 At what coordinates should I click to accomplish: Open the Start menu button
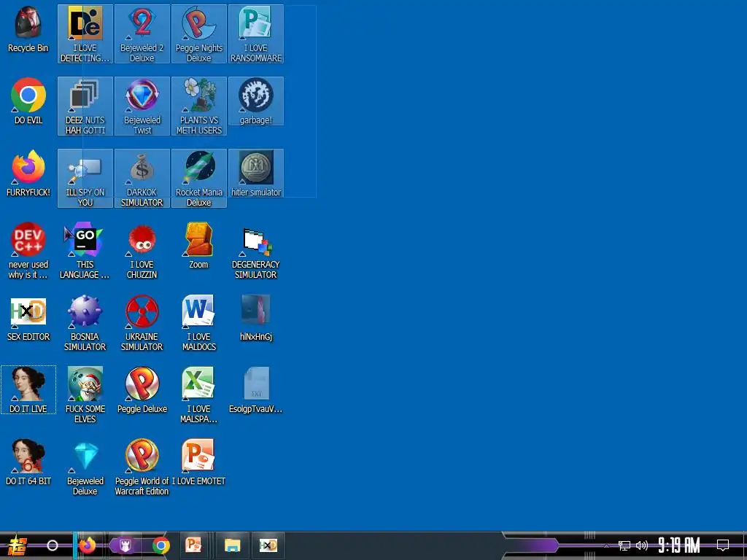pyautogui.click(x=18, y=545)
